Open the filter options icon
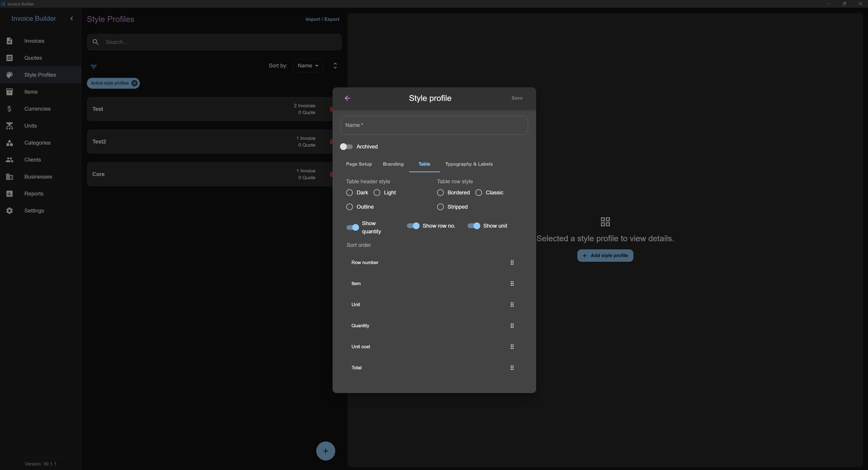The height and width of the screenshot is (470, 868). pyautogui.click(x=94, y=67)
